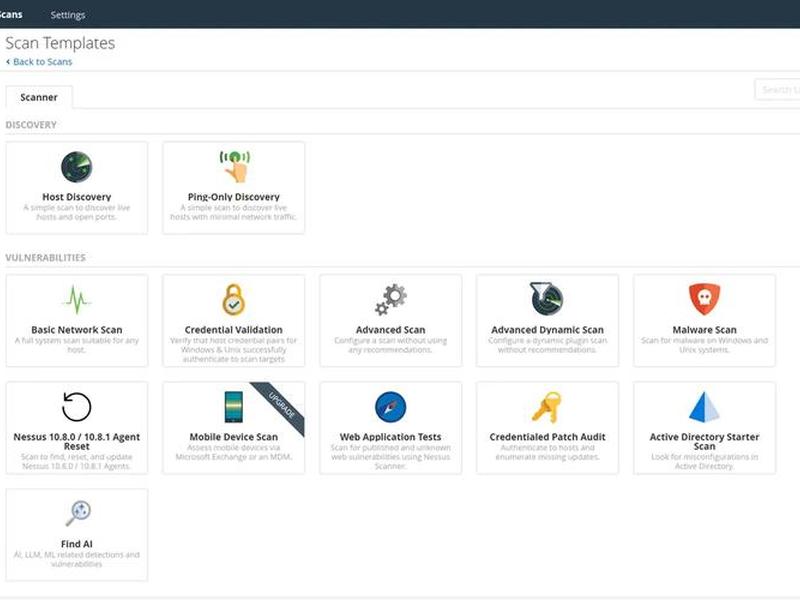Click the Advanced Dynamic Scan funnel icon
The height and width of the screenshot is (600, 800).
point(546,299)
